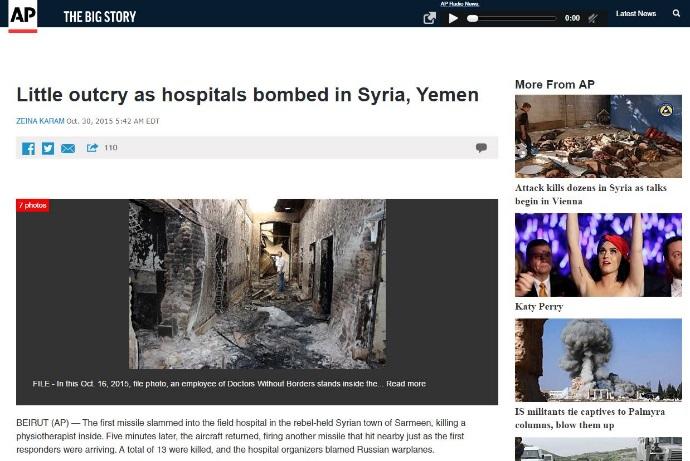
Task: Open search with magnifying glass icon
Action: [x=676, y=13]
